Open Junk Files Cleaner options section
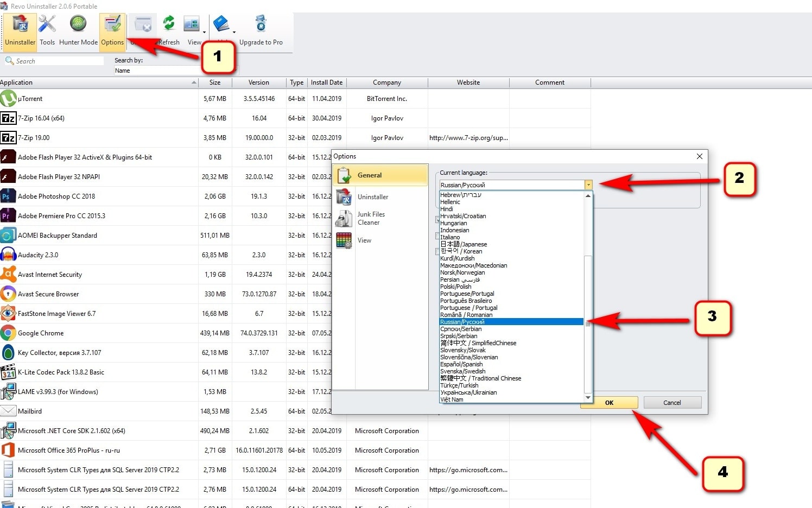The image size is (812, 508). [381, 218]
